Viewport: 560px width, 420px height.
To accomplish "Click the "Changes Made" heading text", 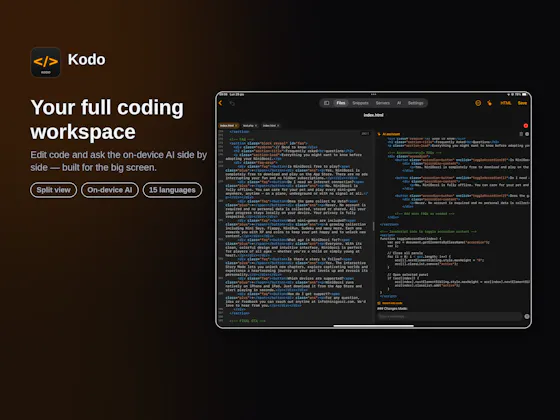I will (x=392, y=309).
